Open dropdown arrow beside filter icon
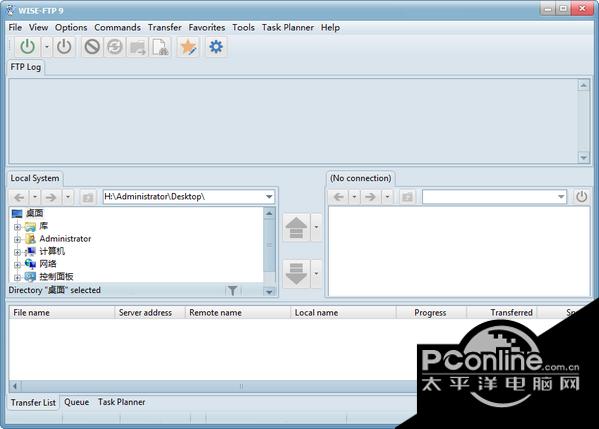599x429 pixels. (269, 291)
